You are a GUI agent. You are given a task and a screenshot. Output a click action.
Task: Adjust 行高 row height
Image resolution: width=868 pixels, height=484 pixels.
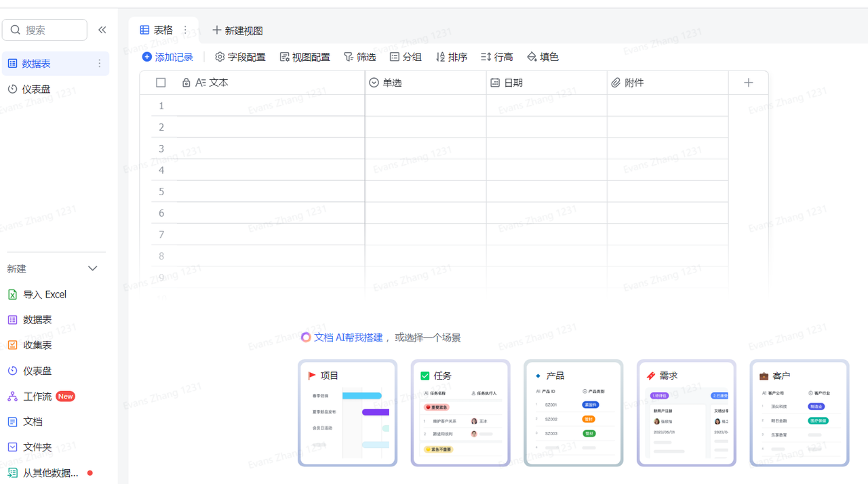496,57
